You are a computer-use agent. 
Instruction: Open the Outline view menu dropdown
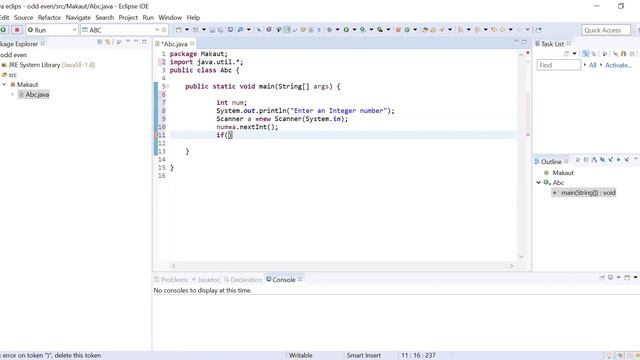point(636,160)
